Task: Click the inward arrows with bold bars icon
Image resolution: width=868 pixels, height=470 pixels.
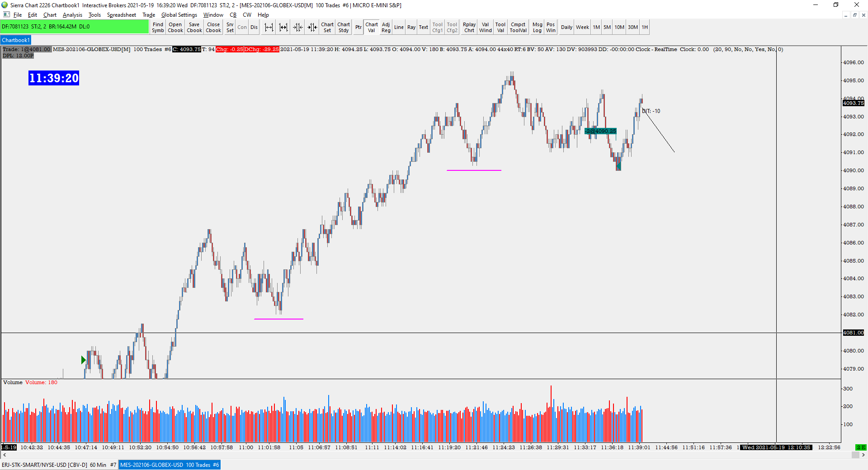Action: (x=312, y=27)
